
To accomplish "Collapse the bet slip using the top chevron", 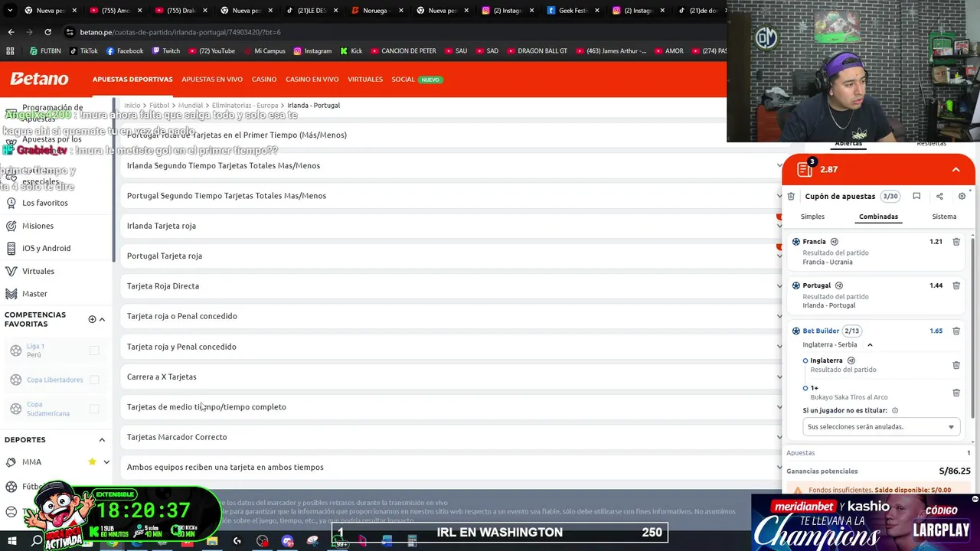I will [955, 169].
